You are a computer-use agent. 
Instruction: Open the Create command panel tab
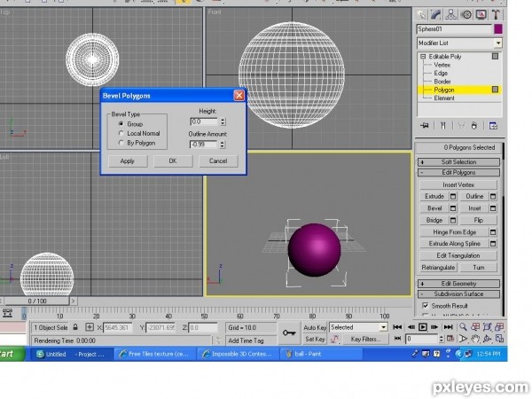coord(421,14)
